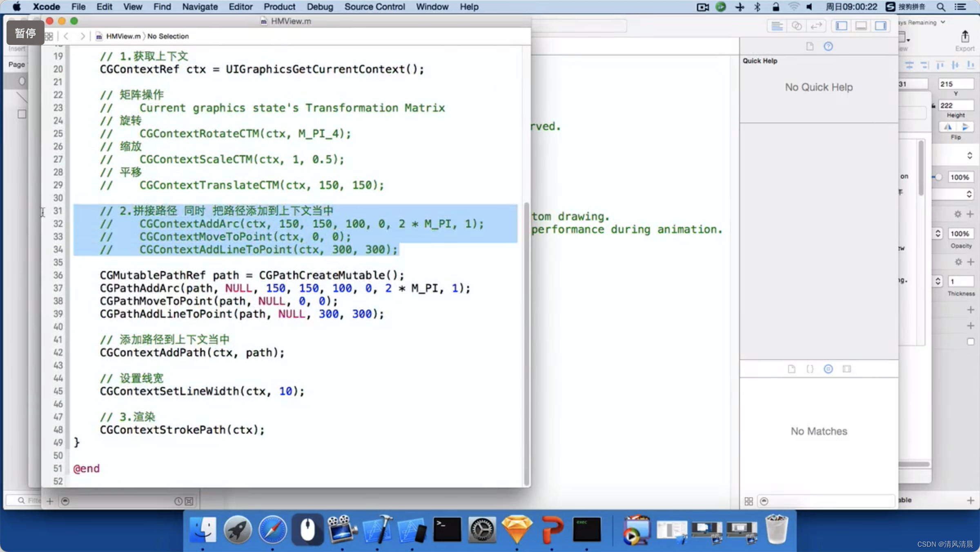The height and width of the screenshot is (552, 980).
Task: Click the search icon in menu bar
Action: pyautogui.click(x=941, y=7)
